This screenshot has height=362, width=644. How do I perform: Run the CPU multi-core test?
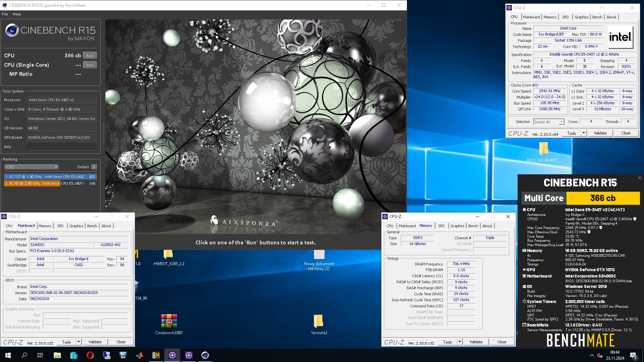(90, 56)
